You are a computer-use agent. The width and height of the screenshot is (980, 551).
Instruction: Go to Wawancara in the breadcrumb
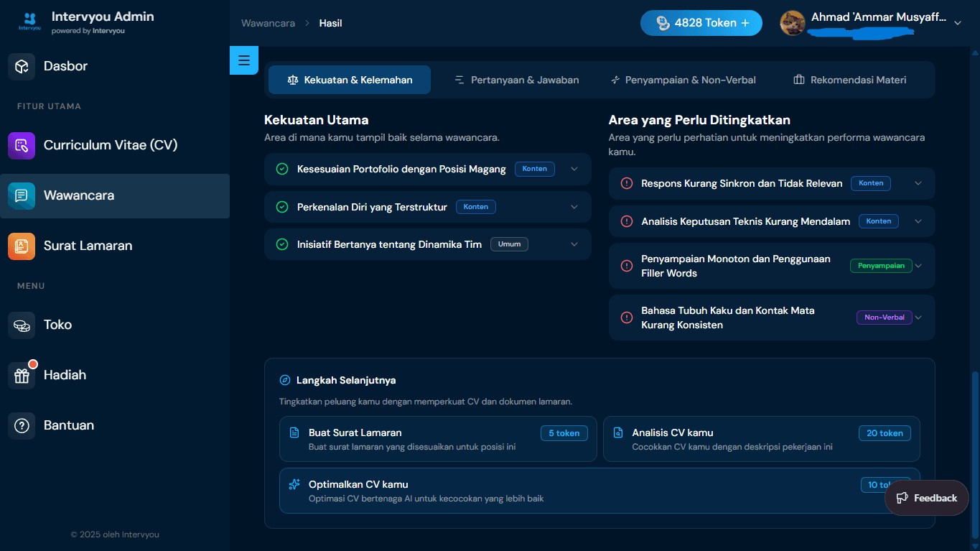coord(268,23)
